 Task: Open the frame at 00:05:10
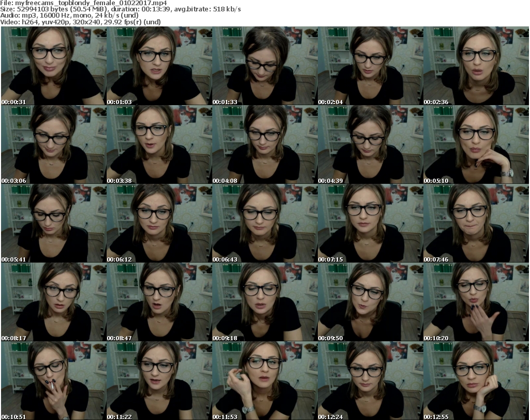coord(476,144)
